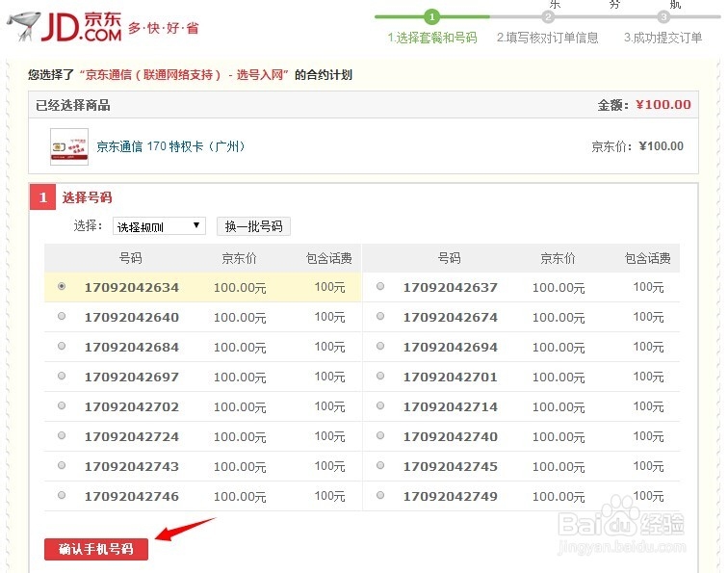
Task: Click step 1 circle in progress bar
Action: (431, 17)
